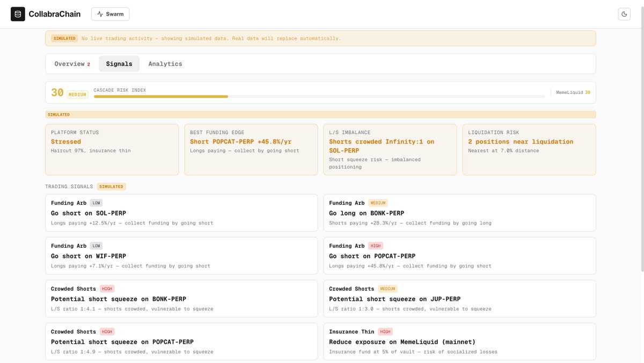Select Reduce exposure on MemeLiquid signal

click(x=459, y=342)
